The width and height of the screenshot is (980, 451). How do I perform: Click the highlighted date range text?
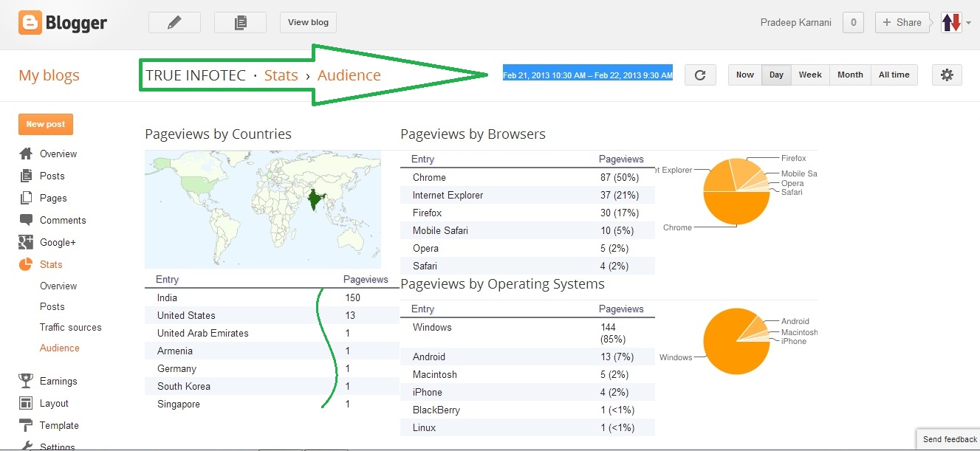click(588, 75)
